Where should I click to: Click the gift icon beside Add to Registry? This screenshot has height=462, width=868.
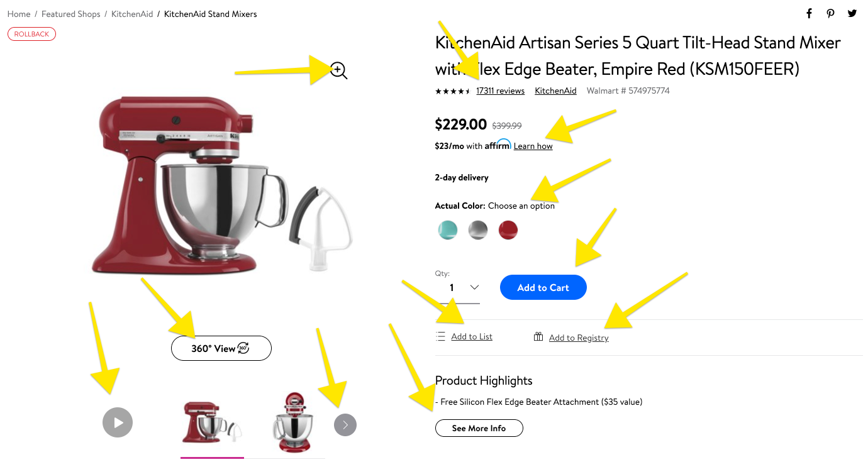point(538,337)
